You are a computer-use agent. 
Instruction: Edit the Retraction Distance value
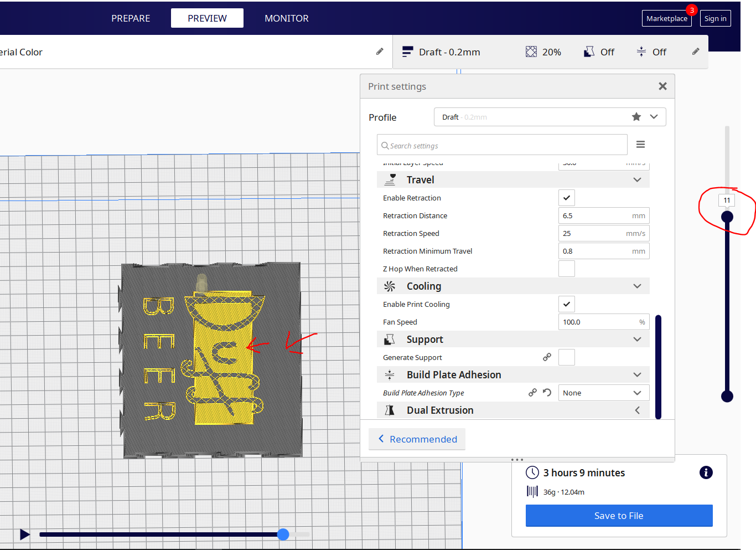tap(604, 215)
